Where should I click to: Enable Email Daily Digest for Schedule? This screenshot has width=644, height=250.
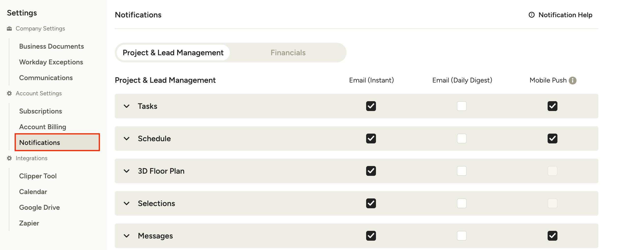pyautogui.click(x=462, y=139)
